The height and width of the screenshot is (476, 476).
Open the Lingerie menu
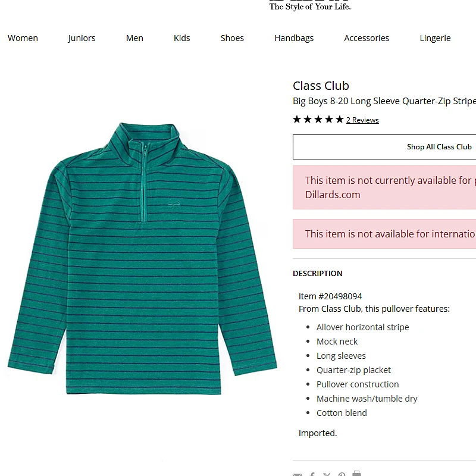[x=435, y=38]
